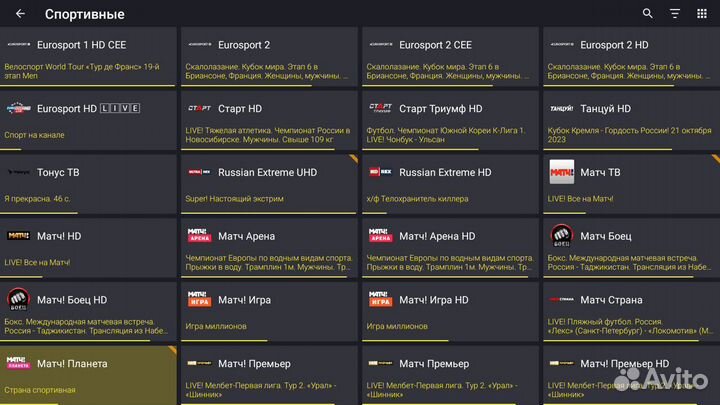Select the Russian Extreme HD title
Viewport: 720px width, 405px height.
click(445, 172)
